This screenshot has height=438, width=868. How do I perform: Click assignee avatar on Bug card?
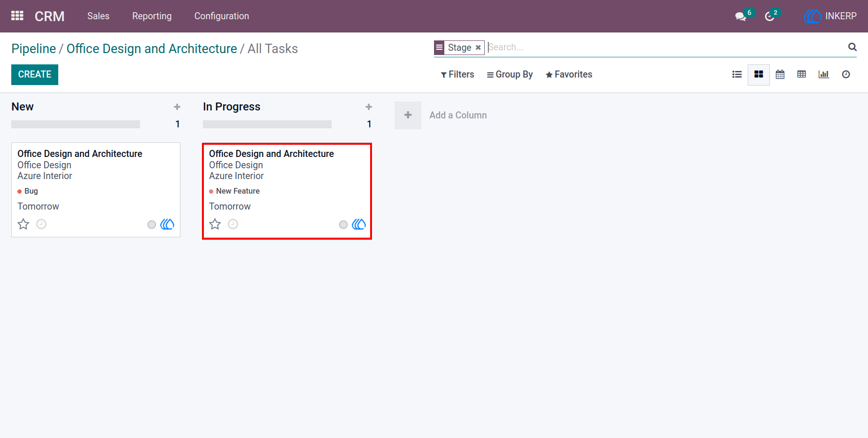[x=167, y=224]
